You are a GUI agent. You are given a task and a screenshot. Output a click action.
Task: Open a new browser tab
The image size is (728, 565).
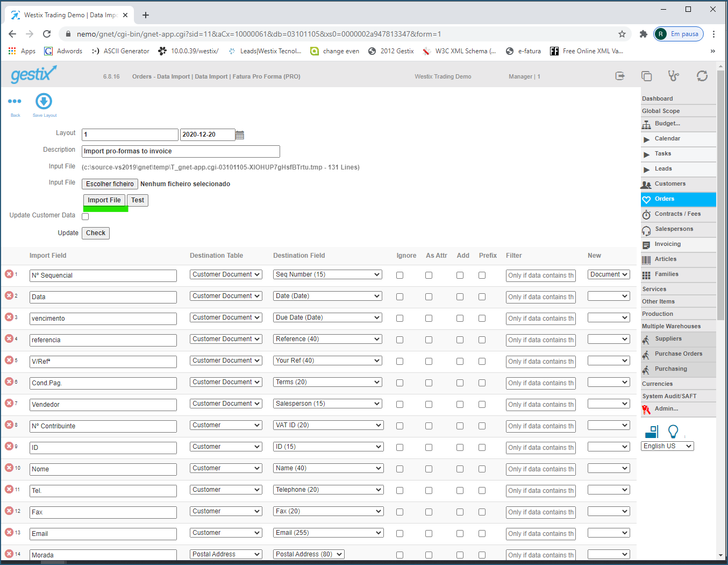click(146, 15)
